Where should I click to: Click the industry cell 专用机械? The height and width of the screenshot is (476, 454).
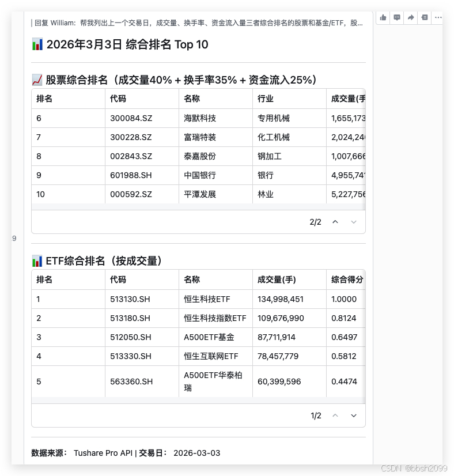click(274, 118)
